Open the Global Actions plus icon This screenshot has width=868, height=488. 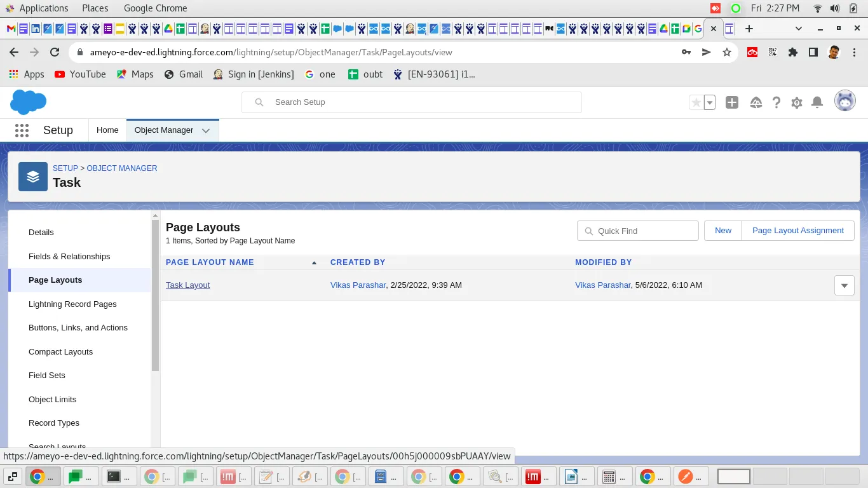coord(732,102)
